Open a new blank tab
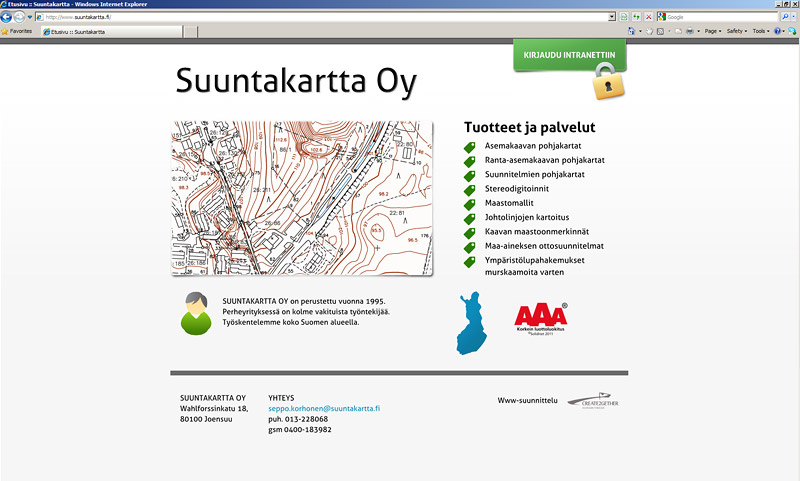This screenshot has width=800, height=481. click(x=190, y=32)
